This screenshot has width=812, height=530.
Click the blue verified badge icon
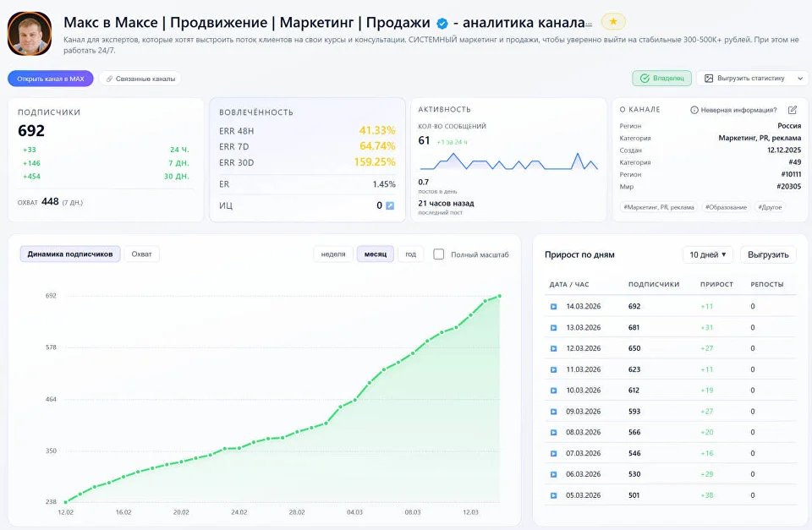[x=442, y=24]
